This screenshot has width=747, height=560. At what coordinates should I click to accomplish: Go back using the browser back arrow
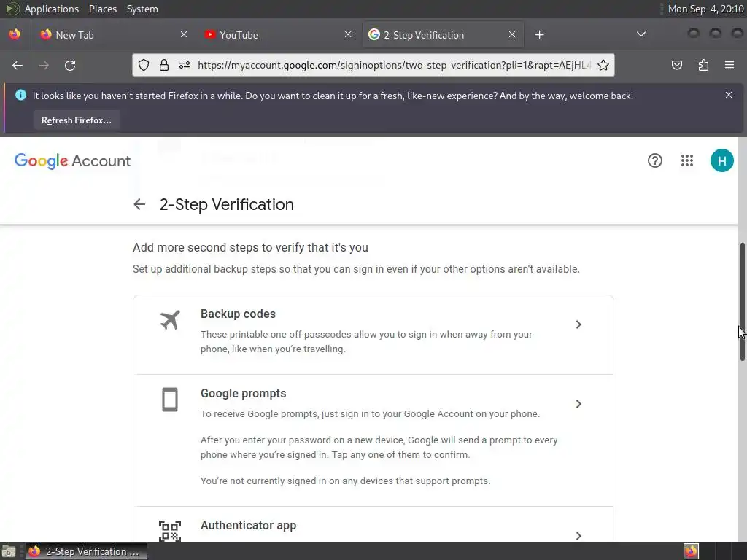pyautogui.click(x=18, y=65)
